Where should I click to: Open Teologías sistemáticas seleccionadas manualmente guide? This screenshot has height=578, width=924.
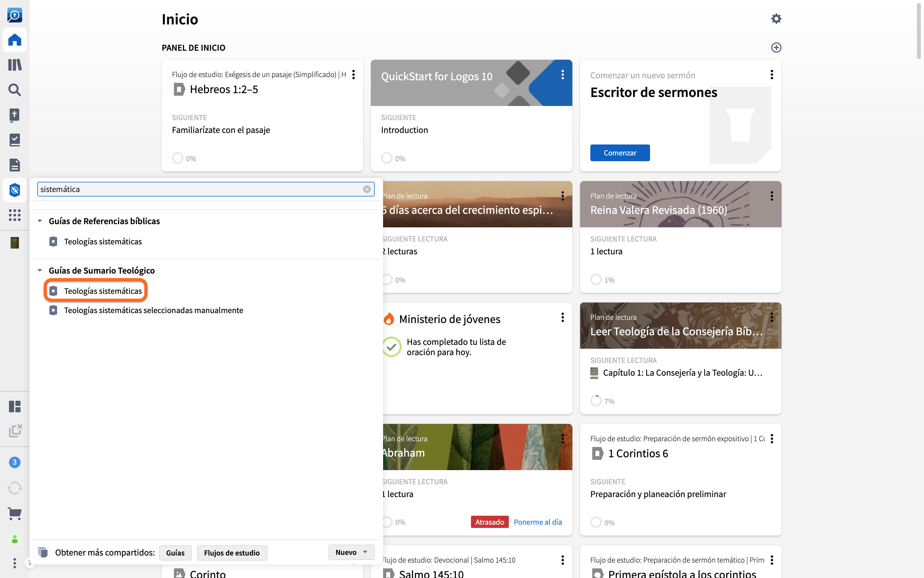153,310
